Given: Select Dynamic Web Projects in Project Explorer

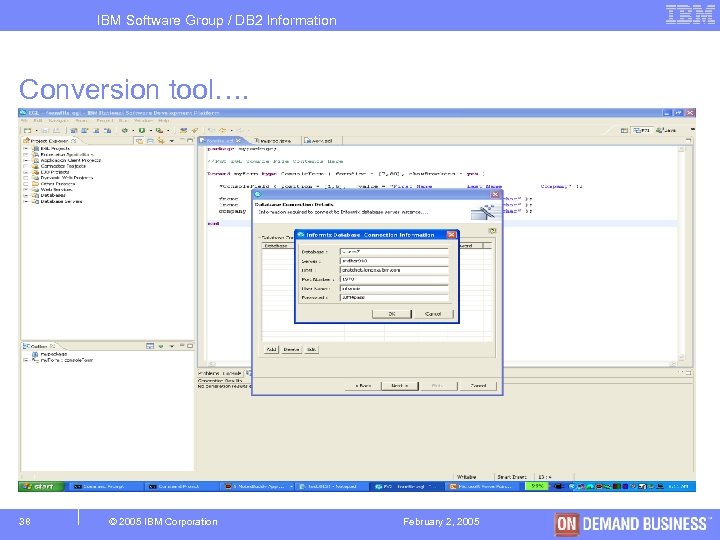Looking at the screenshot, I should [67, 178].
